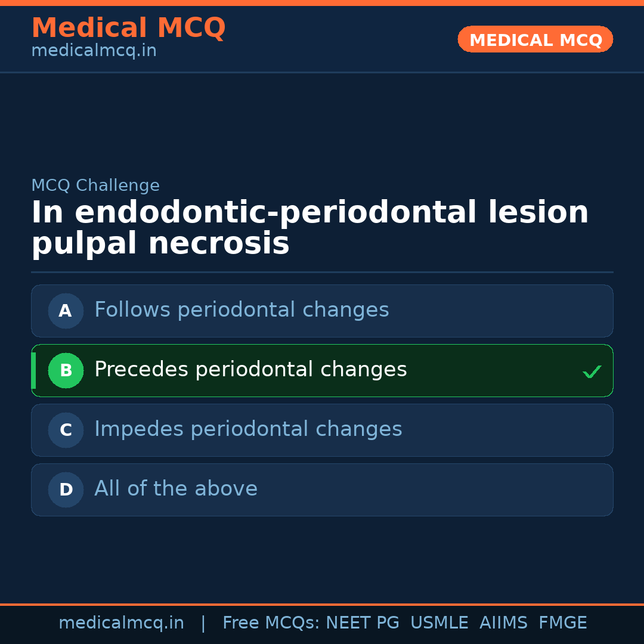Image resolution: width=644 pixels, height=644 pixels.
Task: Click the green checkmark icon
Action: point(592,372)
